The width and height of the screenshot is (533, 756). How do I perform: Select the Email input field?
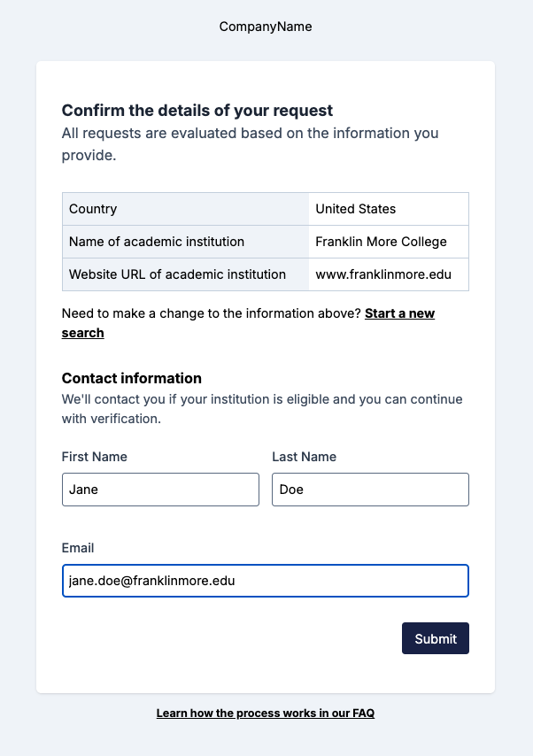click(266, 581)
